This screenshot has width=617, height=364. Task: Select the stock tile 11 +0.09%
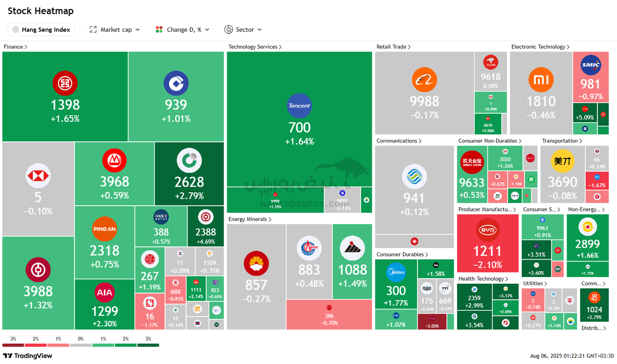pos(180,261)
